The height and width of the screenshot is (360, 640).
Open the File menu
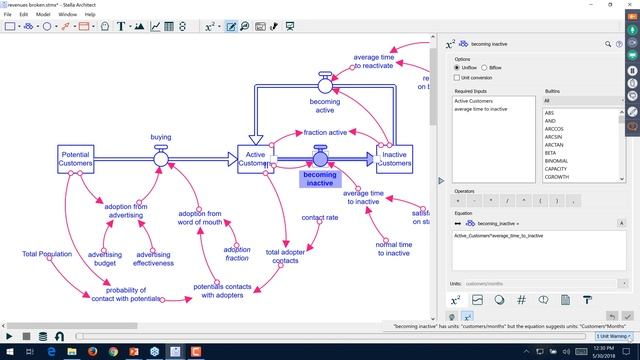8,14
